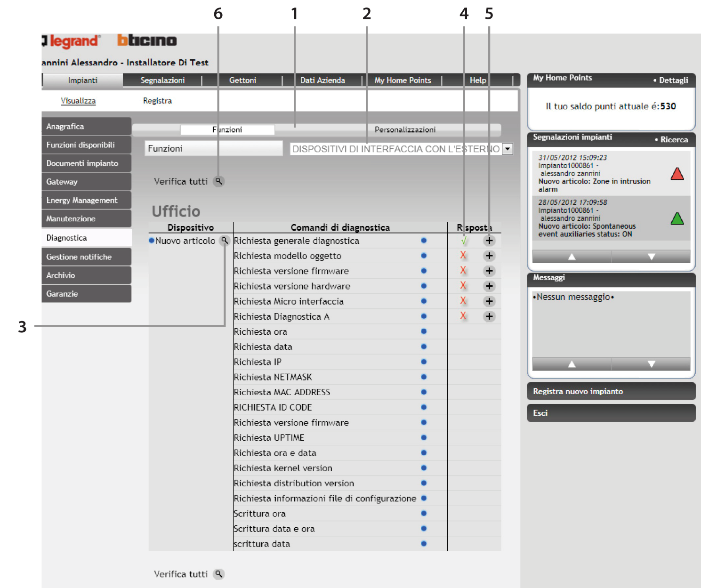Open the DISPOSITIVI DI INTERFACCIA dropdown arrow
The height and width of the screenshot is (588, 701).
click(507, 149)
